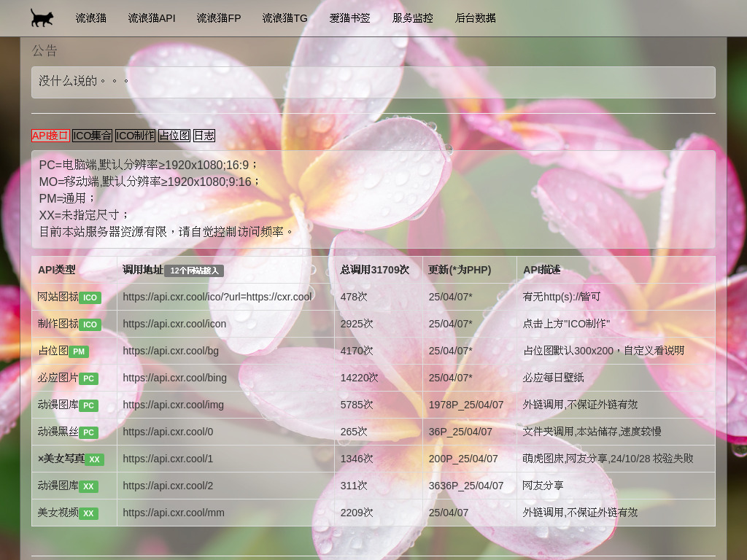Click the 文件夹调用,本站储存,速度较慢 description

[592, 432]
